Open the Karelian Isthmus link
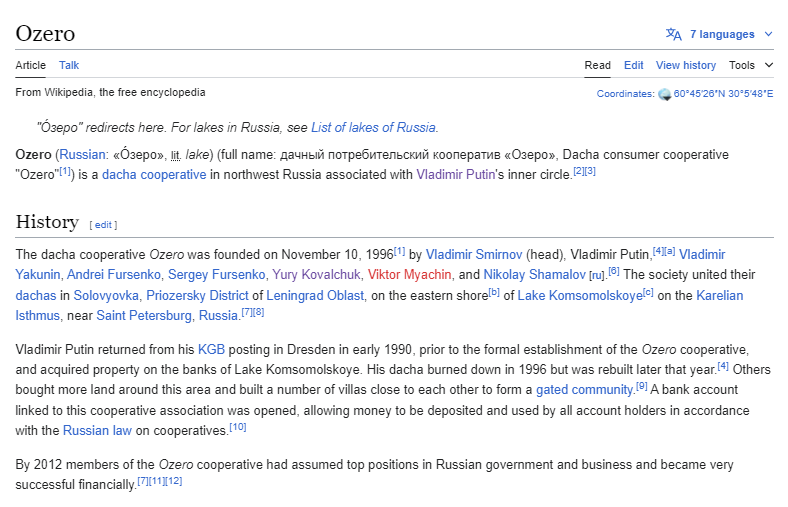 tap(720, 295)
